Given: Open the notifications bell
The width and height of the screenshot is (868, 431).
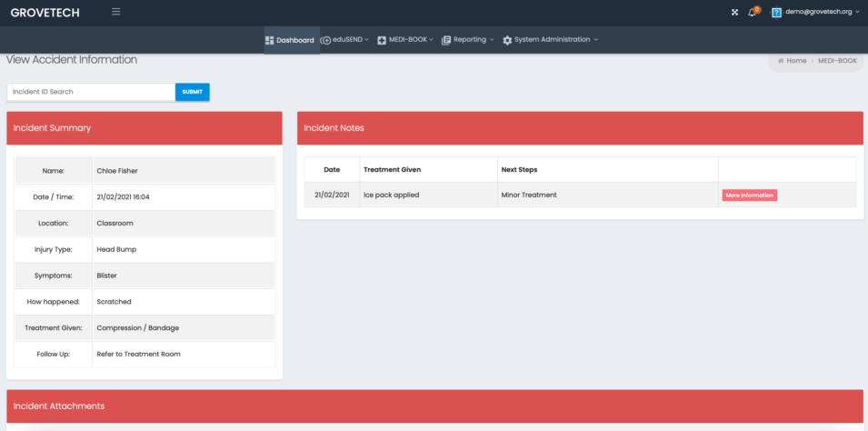Looking at the screenshot, I should click(753, 12).
